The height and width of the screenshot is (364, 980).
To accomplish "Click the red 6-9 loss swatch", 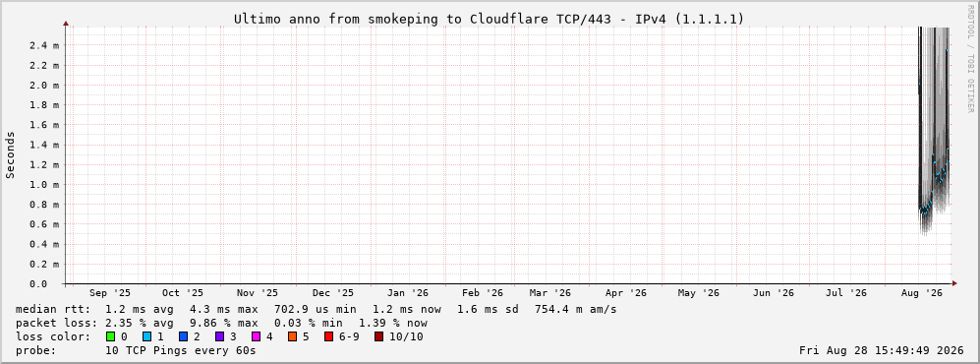I will click(x=328, y=337).
